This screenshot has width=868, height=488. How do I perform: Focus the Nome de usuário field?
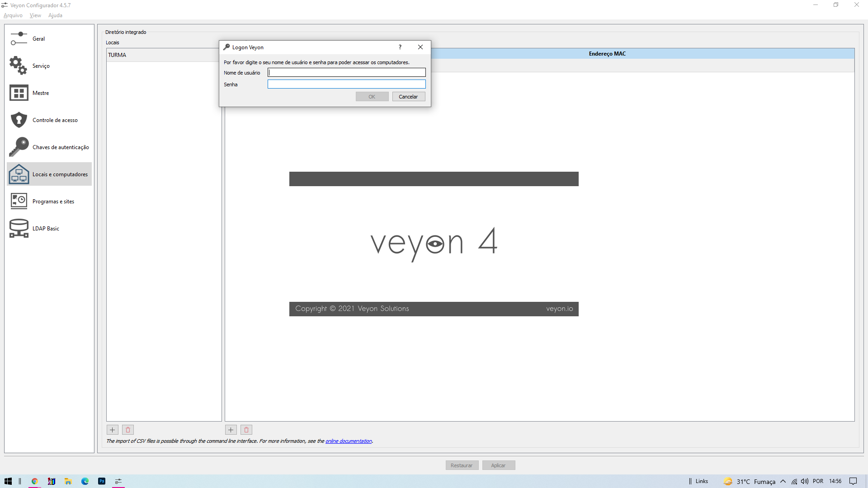(347, 72)
